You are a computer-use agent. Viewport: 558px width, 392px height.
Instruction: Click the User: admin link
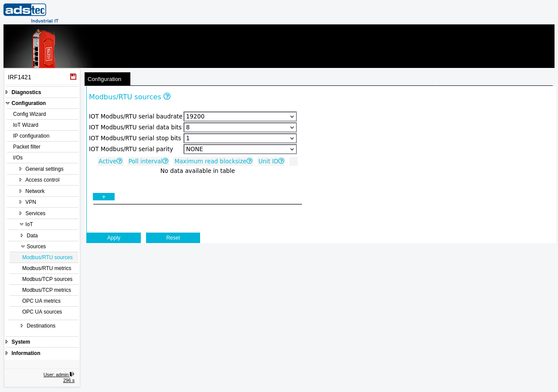pyautogui.click(x=56, y=375)
